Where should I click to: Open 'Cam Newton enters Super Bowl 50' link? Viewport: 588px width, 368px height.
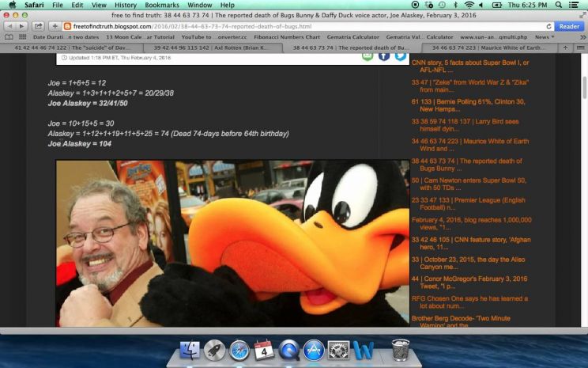coord(469,184)
